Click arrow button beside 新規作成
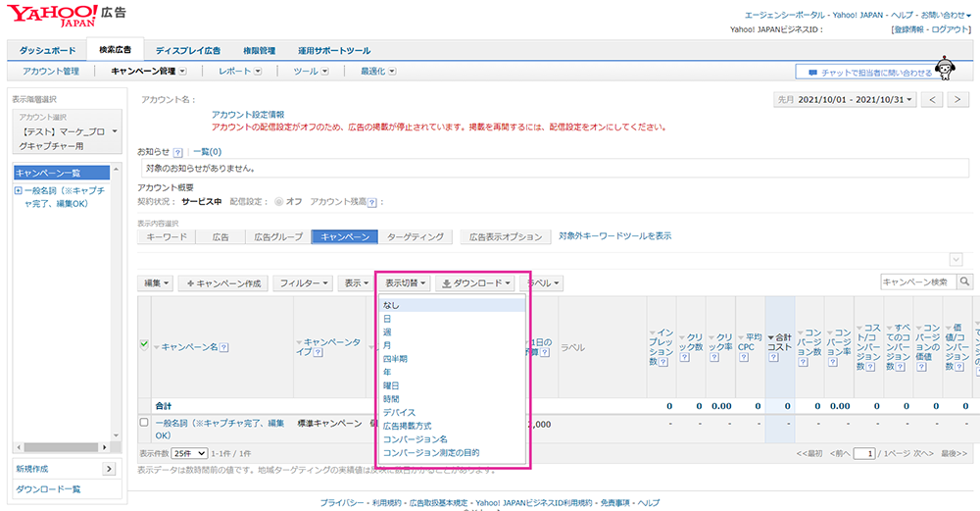The width and height of the screenshot is (980, 511). [x=109, y=469]
